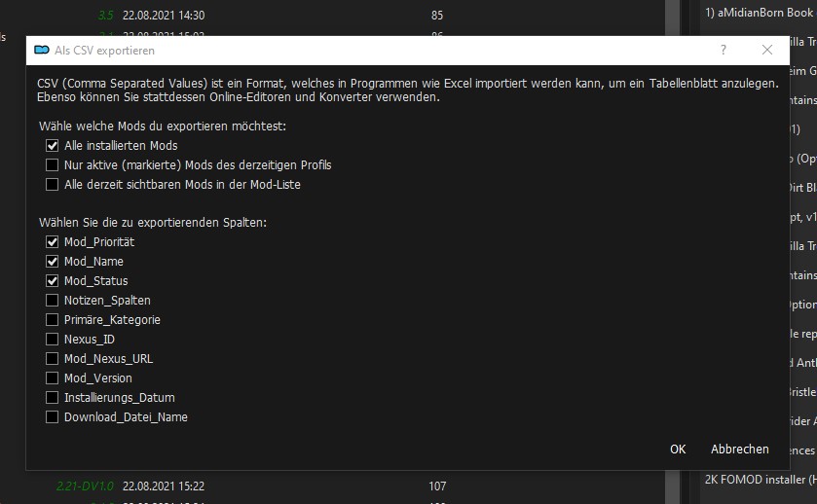Enable the Notizen_Spalten column
Viewport: 817px width, 504px height.
pyautogui.click(x=53, y=301)
